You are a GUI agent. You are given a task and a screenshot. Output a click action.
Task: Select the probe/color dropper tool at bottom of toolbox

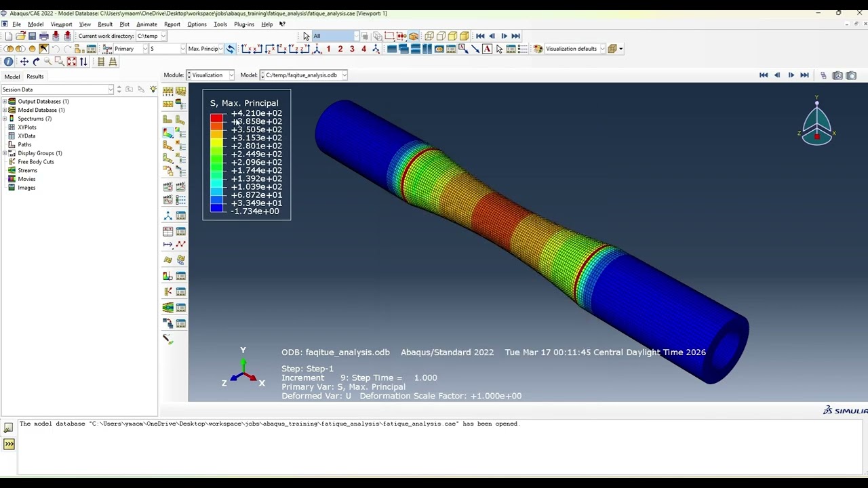click(x=167, y=339)
